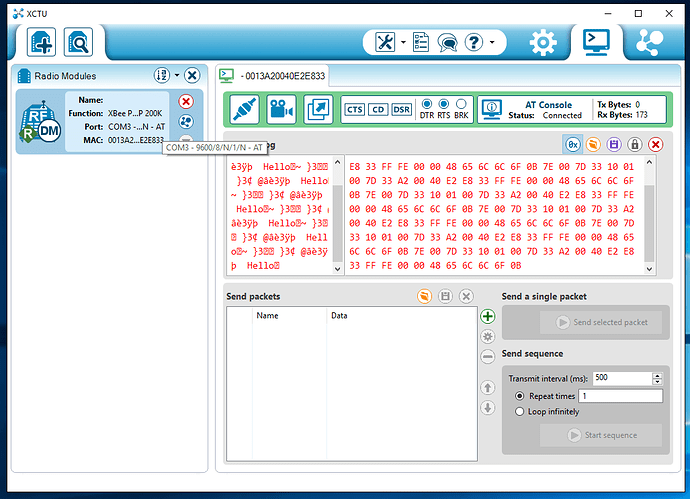
Task: Add a radio module
Action: click(x=41, y=42)
